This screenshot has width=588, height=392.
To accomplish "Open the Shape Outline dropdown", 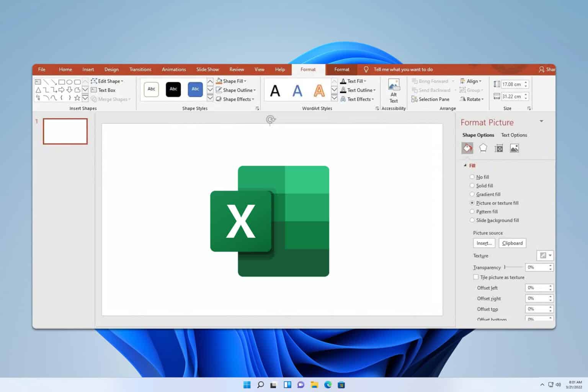I will [236, 90].
